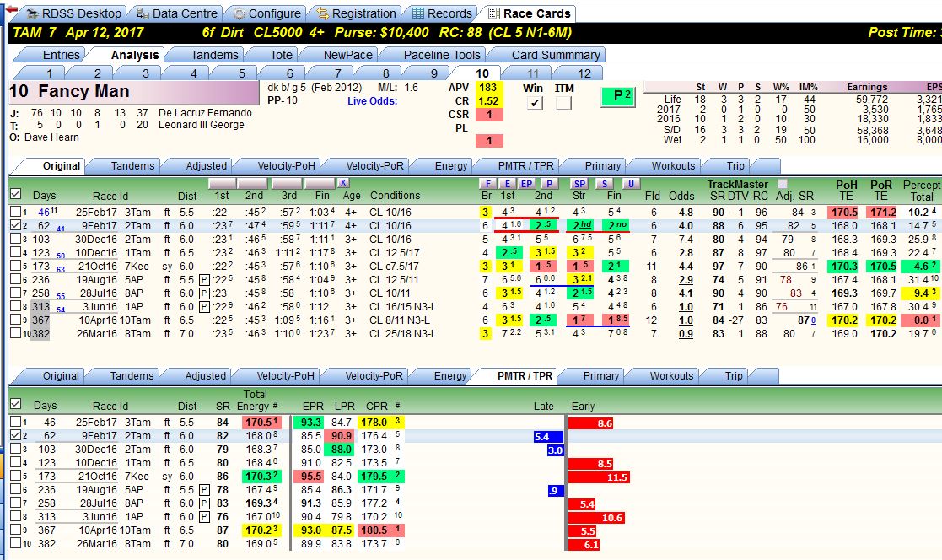Click the P pace filter button

click(548, 184)
